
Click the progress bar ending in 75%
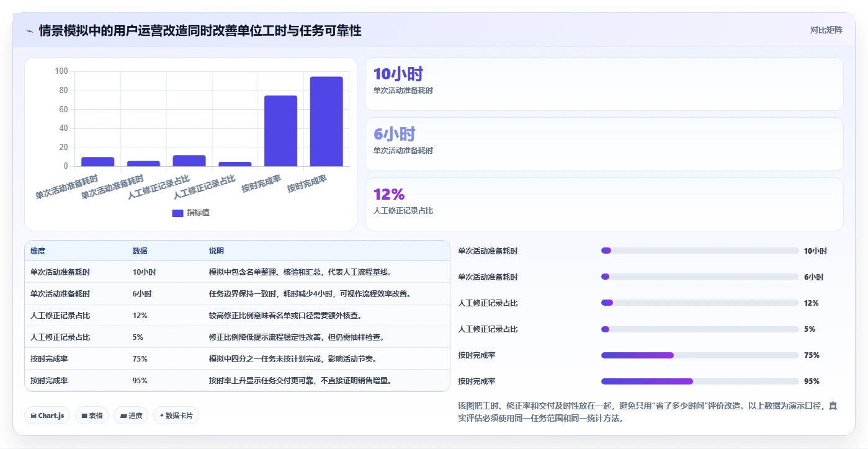(700, 355)
